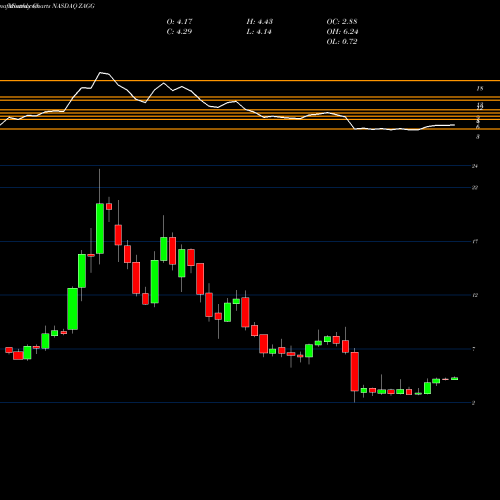Click the 15 label on indicator panel
500x500 pixels.
(480, 89)
